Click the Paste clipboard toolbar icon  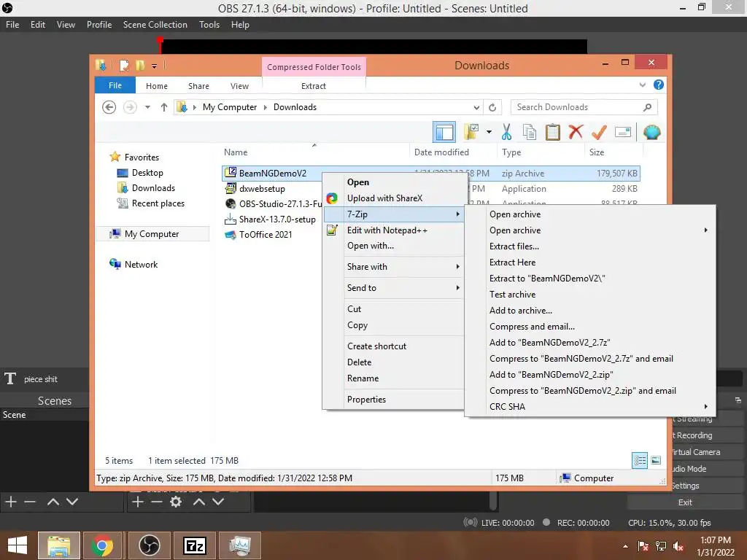(x=553, y=132)
